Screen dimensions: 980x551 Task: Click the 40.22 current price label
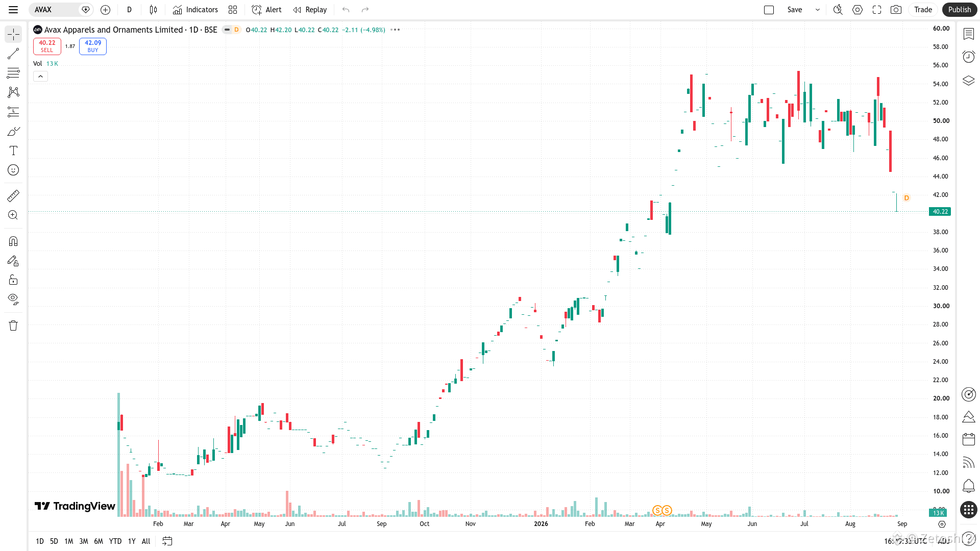pyautogui.click(x=940, y=212)
